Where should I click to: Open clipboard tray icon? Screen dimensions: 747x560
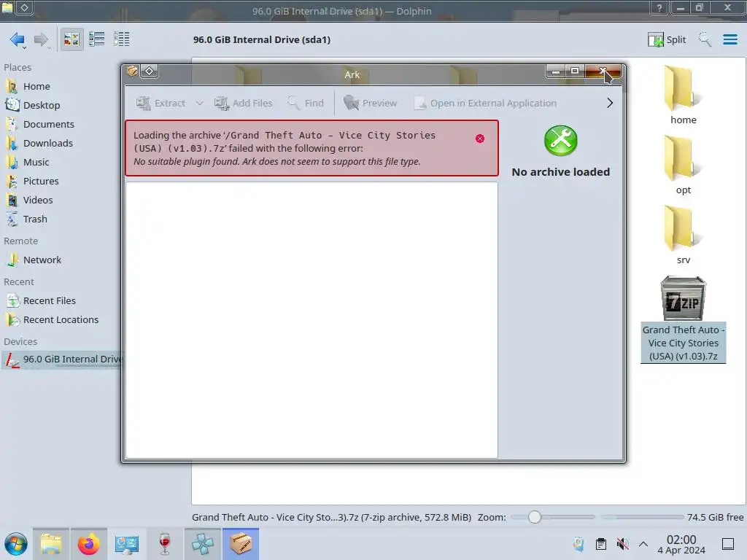(601, 544)
